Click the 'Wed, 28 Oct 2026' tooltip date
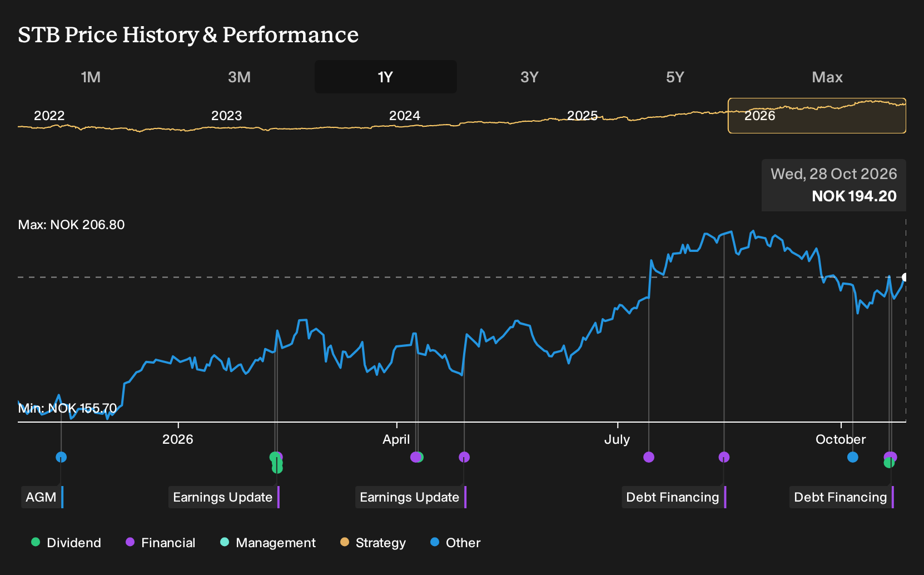 (834, 174)
